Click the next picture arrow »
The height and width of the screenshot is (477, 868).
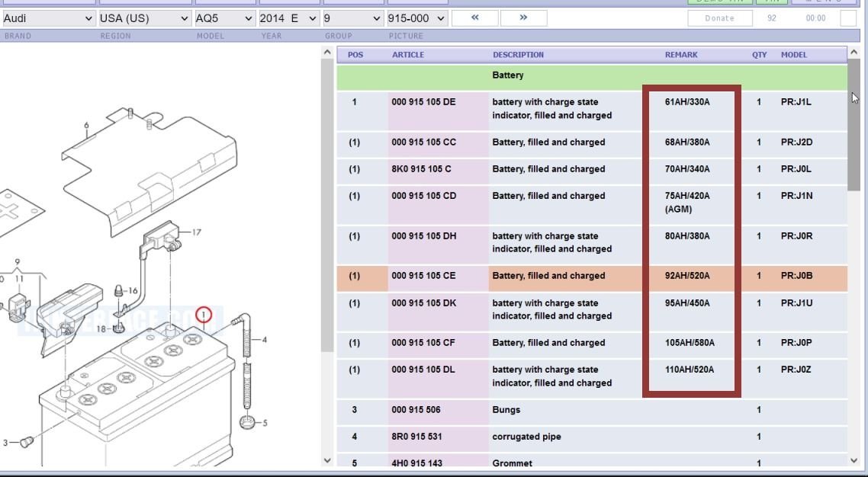(522, 18)
